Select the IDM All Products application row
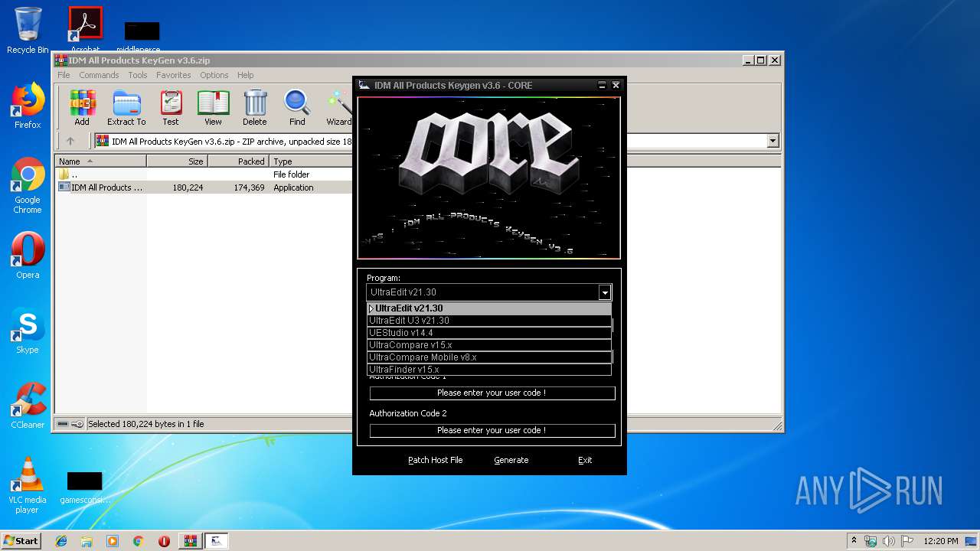Image resolution: width=980 pixels, height=551 pixels. tap(204, 187)
